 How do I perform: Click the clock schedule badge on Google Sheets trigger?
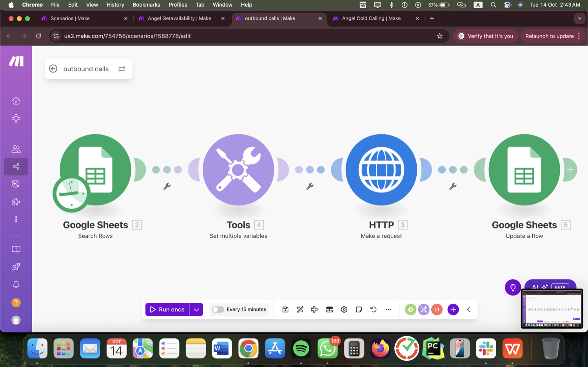pos(71,193)
